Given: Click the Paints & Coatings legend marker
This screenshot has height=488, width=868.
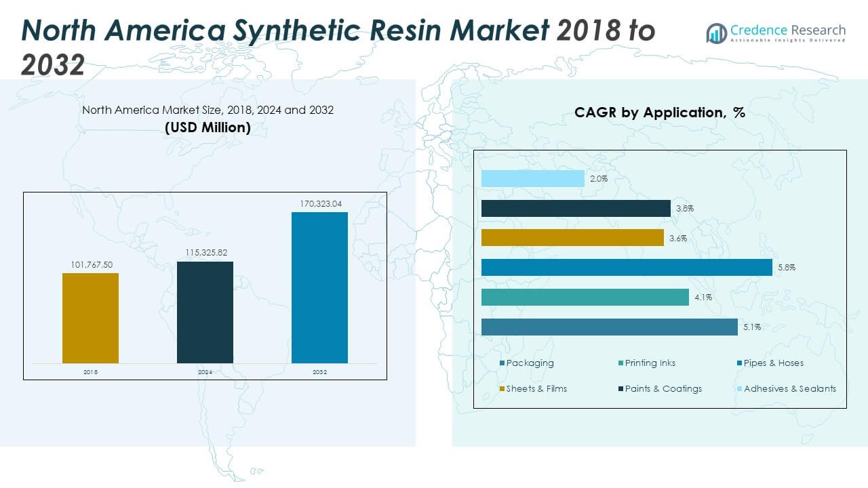Looking at the screenshot, I should (620, 389).
